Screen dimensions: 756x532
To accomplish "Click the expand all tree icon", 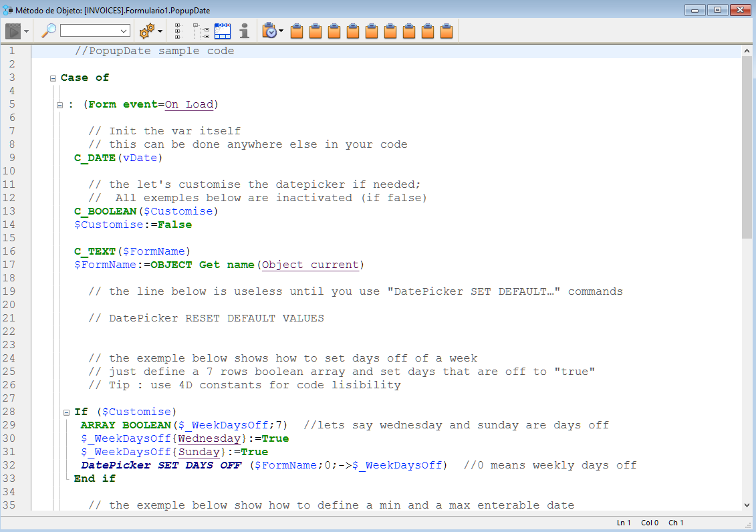I will tap(179, 31).
